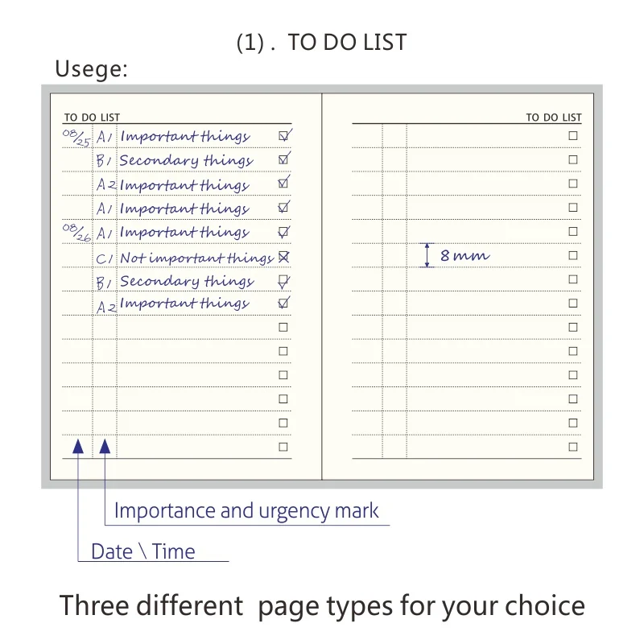The image size is (644, 644).
Task: Click the 'Date \ Time' label
Action: 143,552
